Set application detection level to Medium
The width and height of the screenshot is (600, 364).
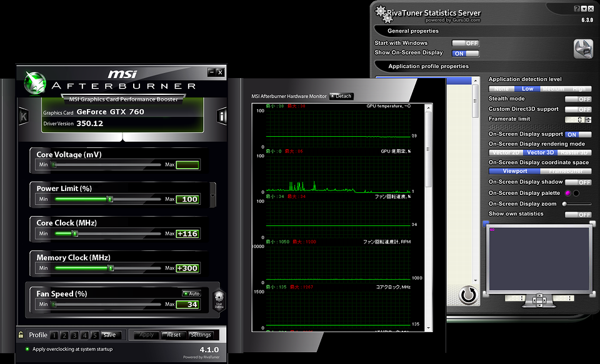(553, 89)
